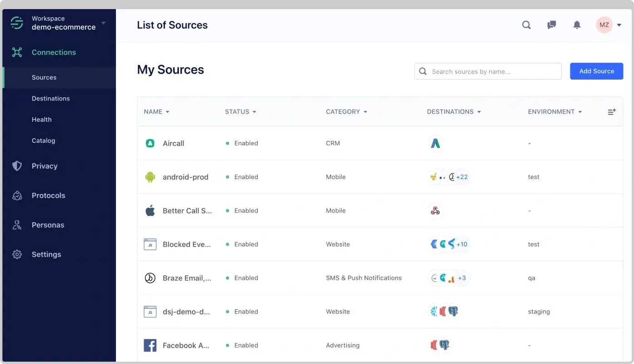Switch to the Destinations section

pyautogui.click(x=50, y=98)
